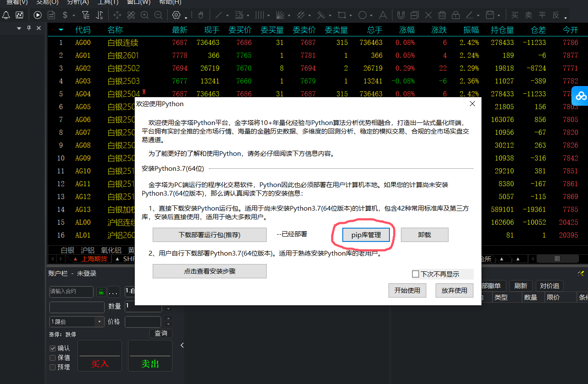
Task: Enable the 保值 checkbox
Action: pyautogui.click(x=53, y=358)
